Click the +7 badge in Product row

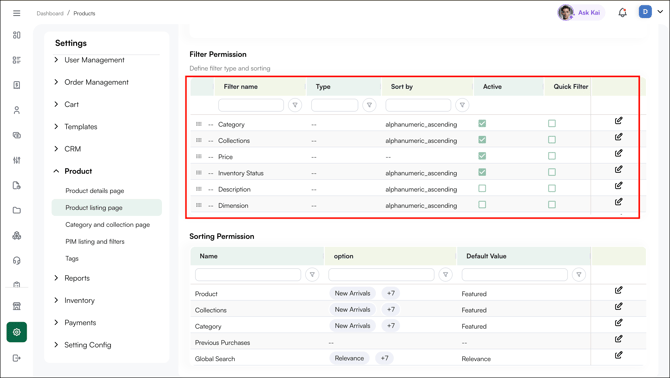pyautogui.click(x=391, y=293)
